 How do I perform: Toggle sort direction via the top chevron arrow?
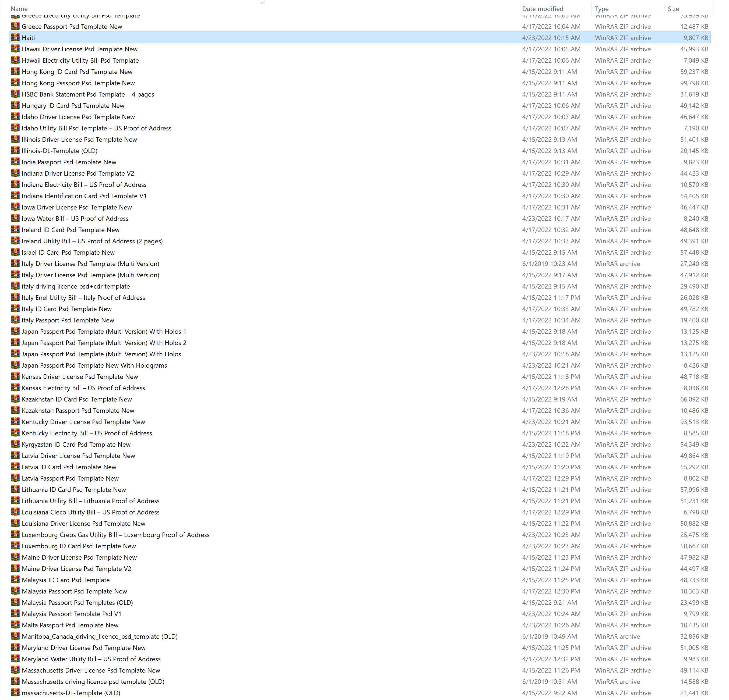263,3
